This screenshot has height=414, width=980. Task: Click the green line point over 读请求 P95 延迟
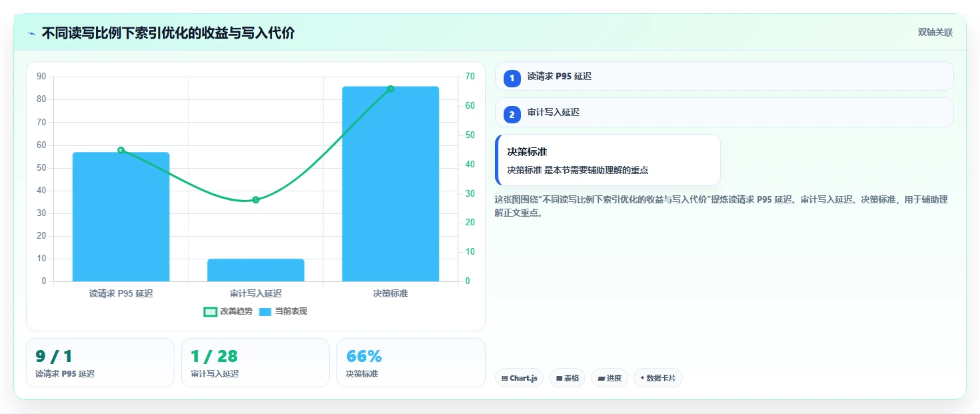coord(121,150)
